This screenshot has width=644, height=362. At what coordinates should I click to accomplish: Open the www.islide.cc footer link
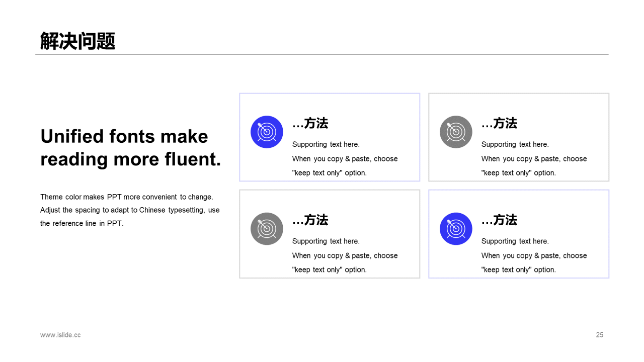pyautogui.click(x=60, y=335)
